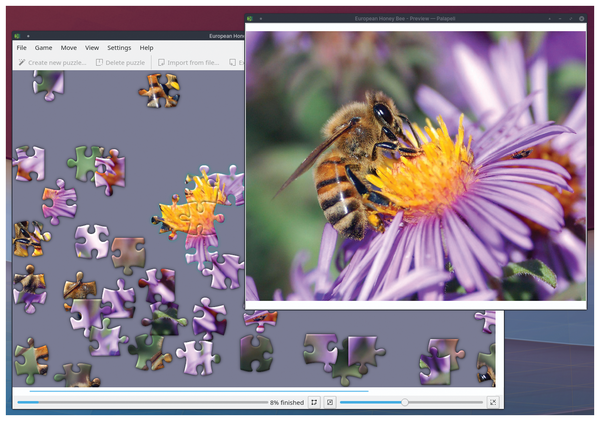Viewport: 600px width, 421px height.
Task: Open the Game menu
Action: [43, 48]
